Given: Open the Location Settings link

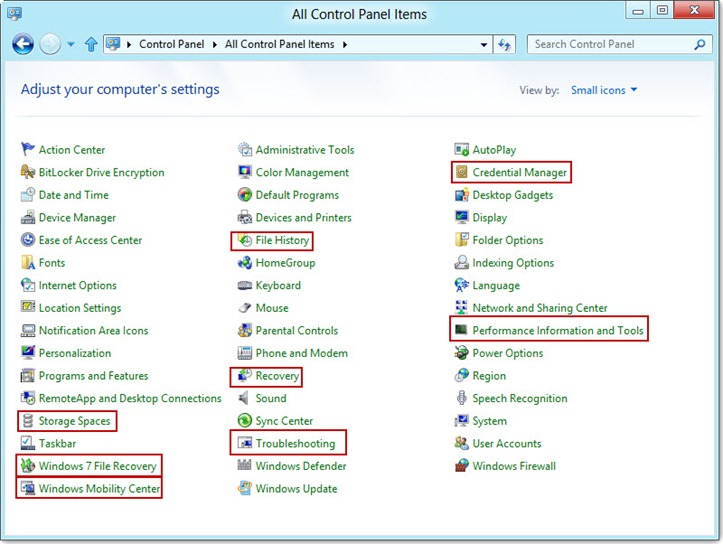Looking at the screenshot, I should (x=80, y=308).
